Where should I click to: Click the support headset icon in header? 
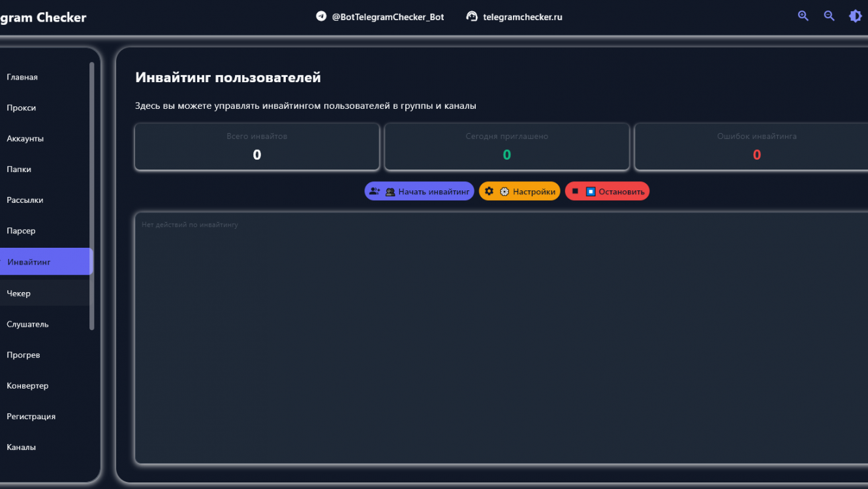pyautogui.click(x=472, y=16)
